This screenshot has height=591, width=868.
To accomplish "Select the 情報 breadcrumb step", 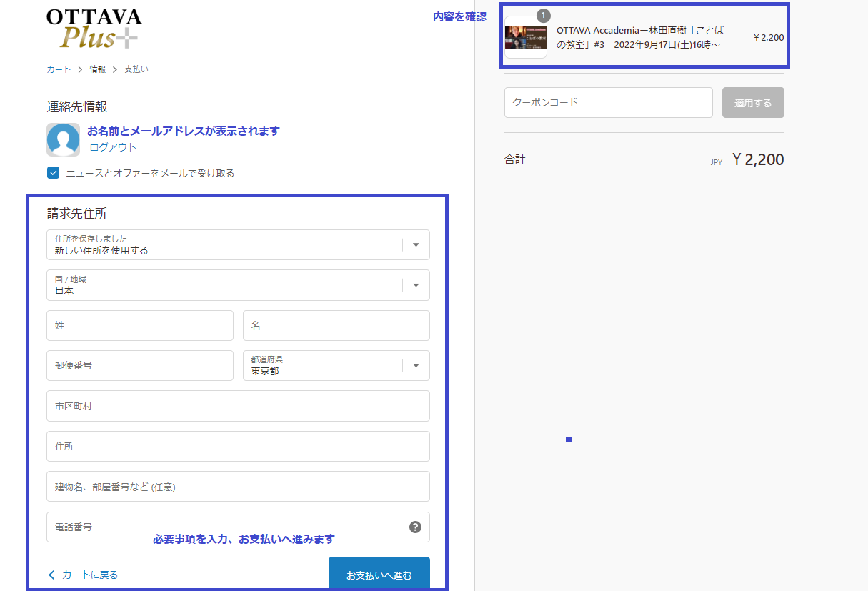I will pyautogui.click(x=98, y=69).
